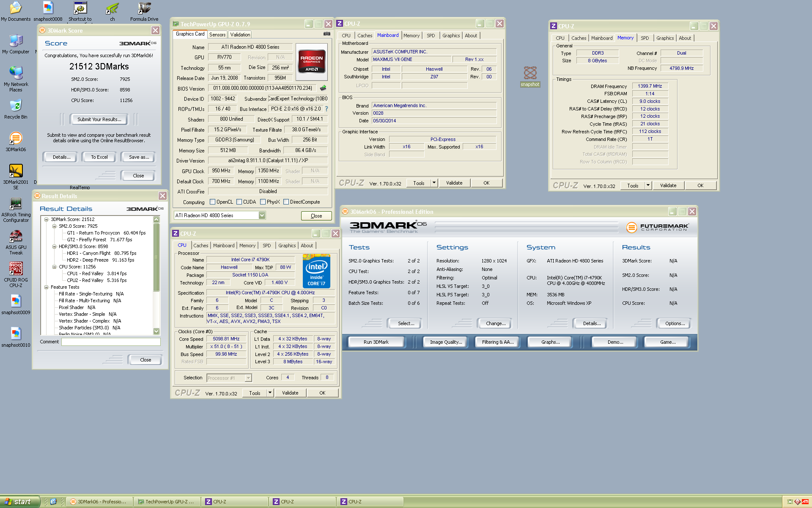
Task: Click the Windows start button
Action: [20, 502]
